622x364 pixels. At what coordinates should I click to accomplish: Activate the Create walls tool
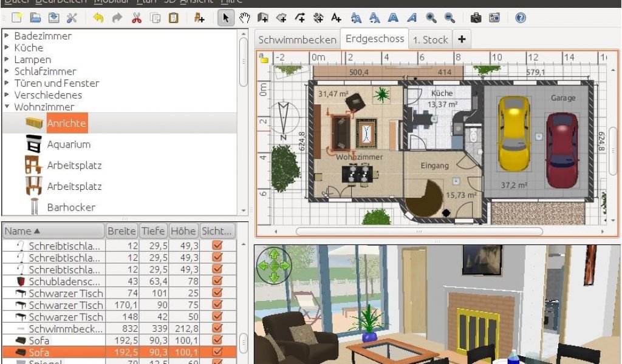tap(263, 18)
